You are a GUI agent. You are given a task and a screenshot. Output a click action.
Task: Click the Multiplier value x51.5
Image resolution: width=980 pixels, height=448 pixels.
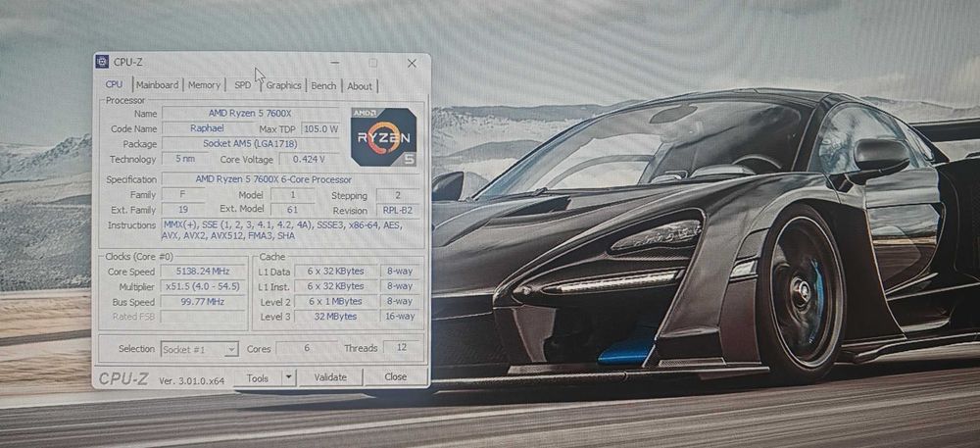pos(204,286)
